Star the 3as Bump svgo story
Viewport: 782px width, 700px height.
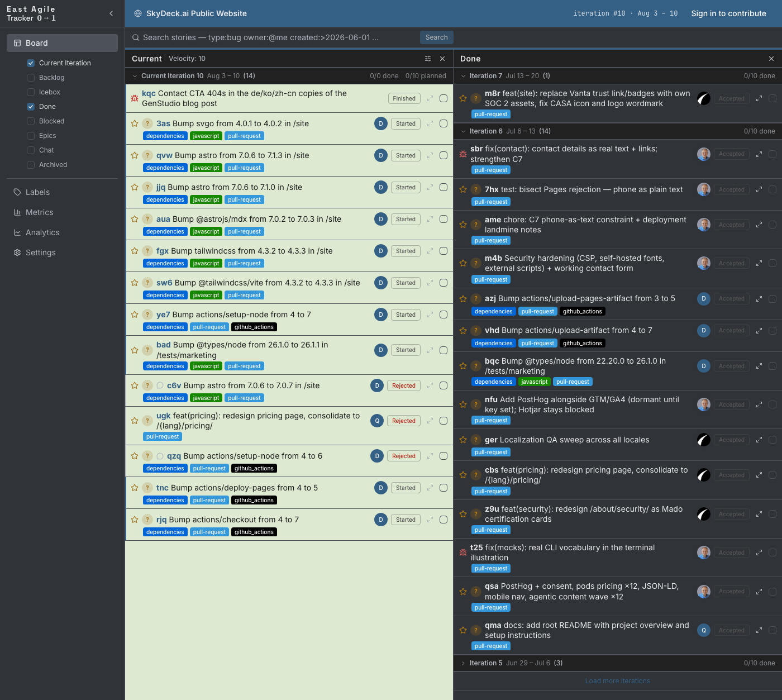(x=135, y=123)
